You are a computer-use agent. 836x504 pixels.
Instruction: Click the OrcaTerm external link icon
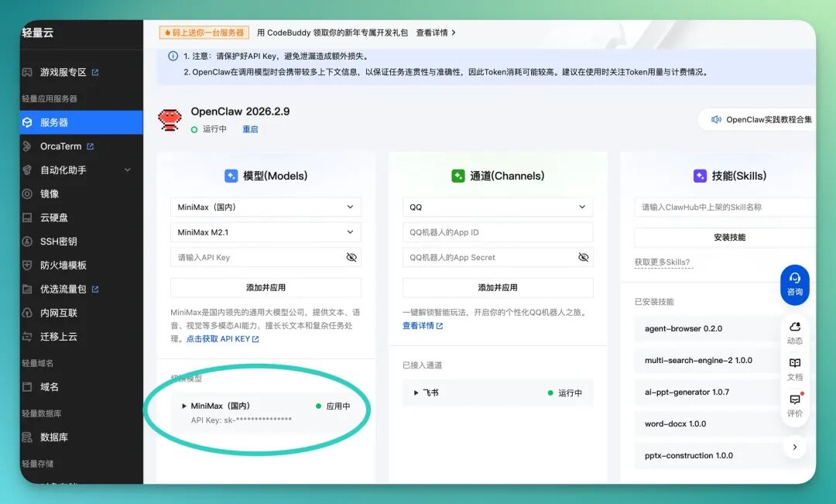pyautogui.click(x=90, y=146)
